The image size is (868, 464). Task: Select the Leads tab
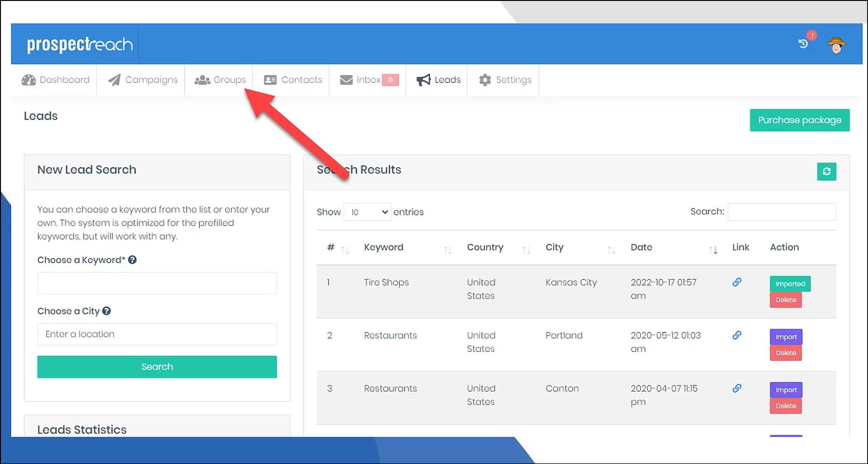(438, 80)
